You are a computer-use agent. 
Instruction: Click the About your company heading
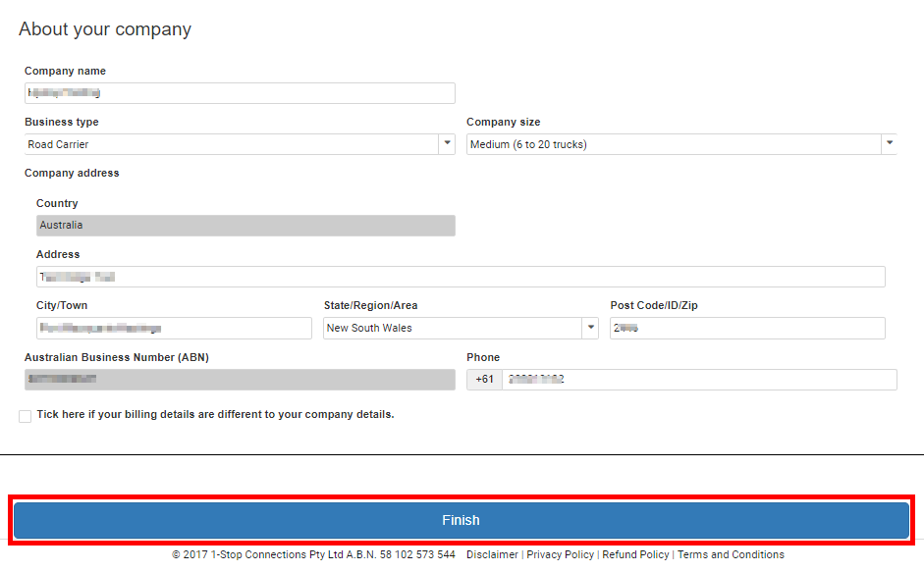(x=105, y=29)
